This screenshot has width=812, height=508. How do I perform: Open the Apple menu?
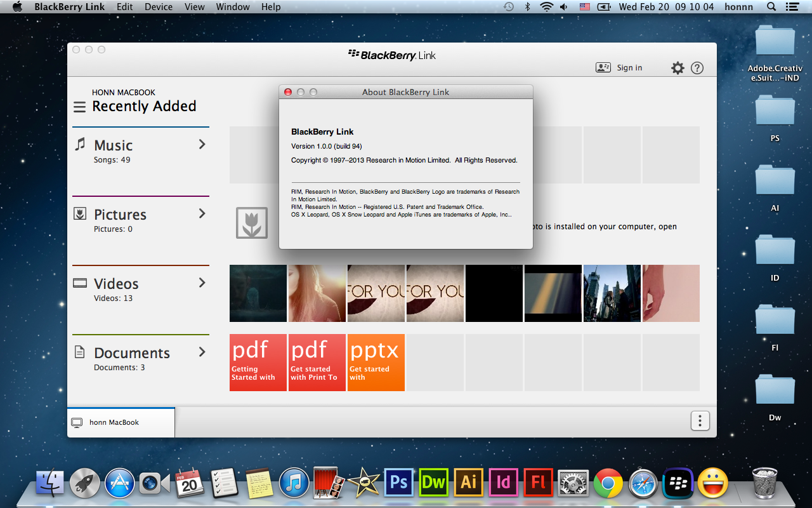(x=17, y=7)
